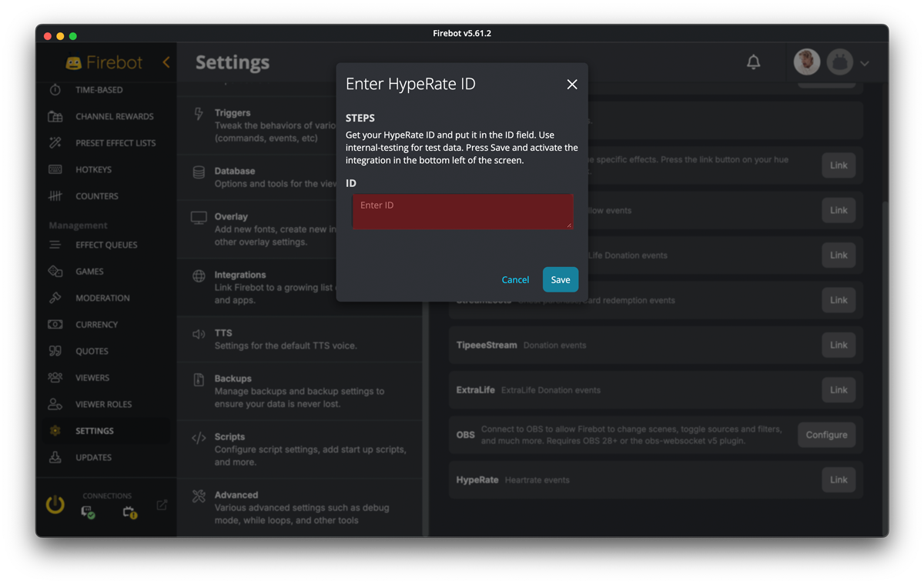Open the connection panel popout icon

click(x=162, y=506)
